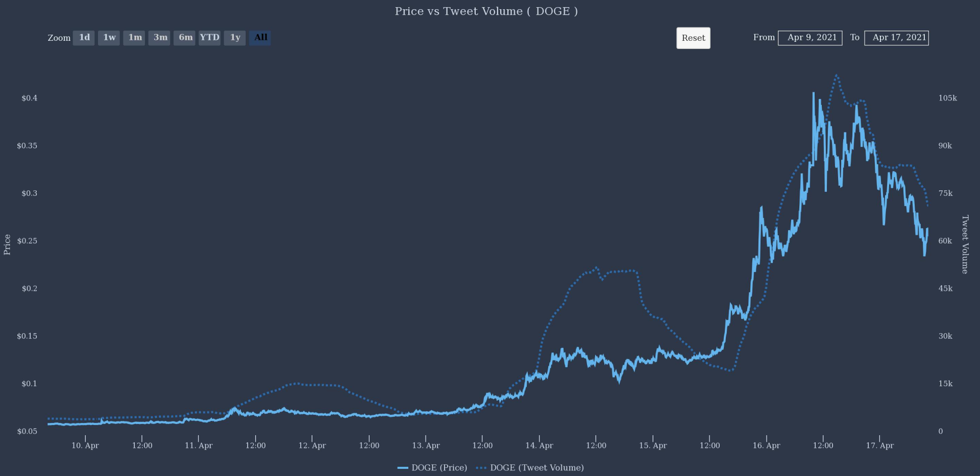Click the $0.15 price axis label
This screenshot has height=476, width=980.
tap(27, 336)
